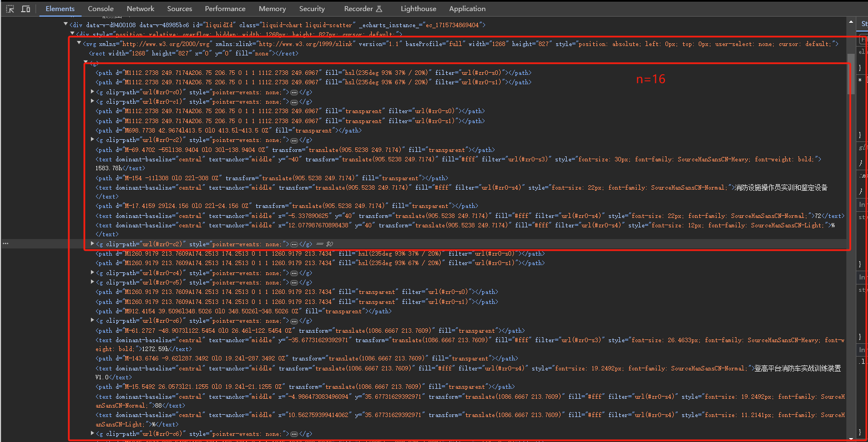Screen dimensions: 868x442
Task: Click the Elements tree vertical scrollbar thumb
Action: [851, 74]
